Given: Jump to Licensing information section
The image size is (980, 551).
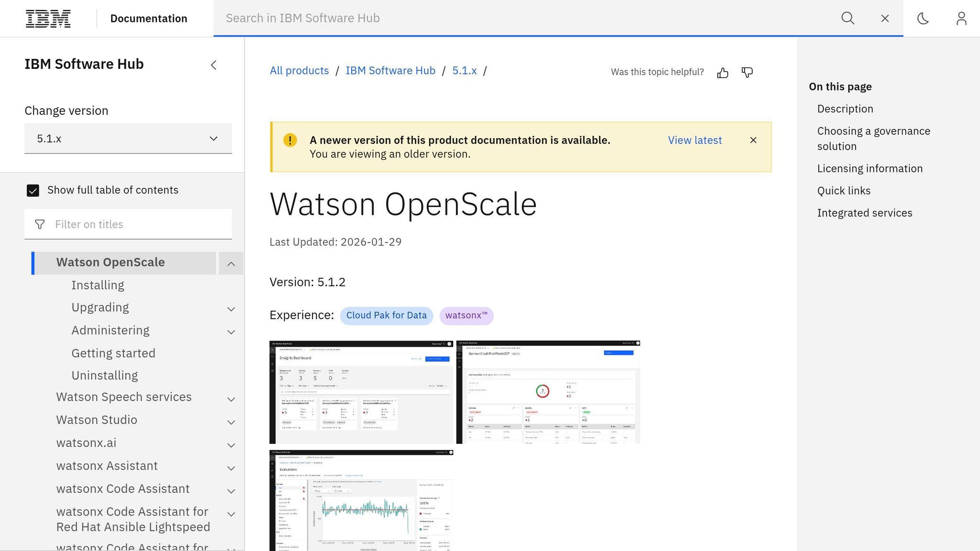Looking at the screenshot, I should click(x=870, y=168).
